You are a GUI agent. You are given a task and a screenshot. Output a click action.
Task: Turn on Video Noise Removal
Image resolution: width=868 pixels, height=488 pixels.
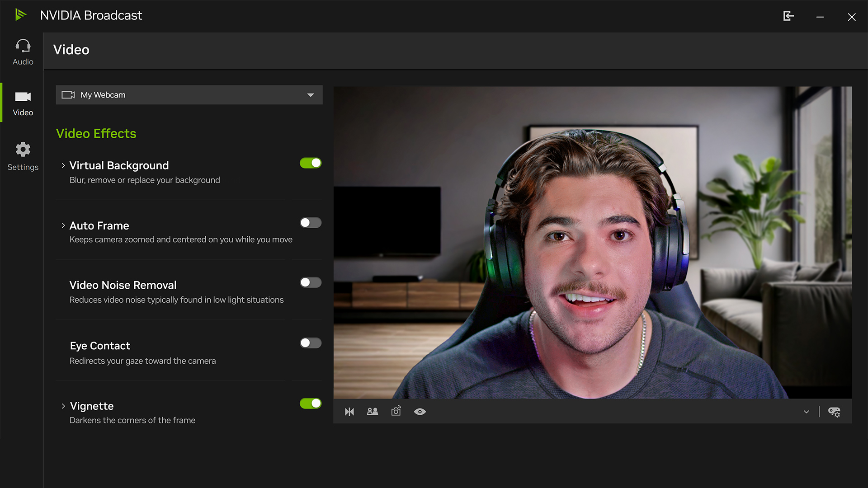click(310, 282)
